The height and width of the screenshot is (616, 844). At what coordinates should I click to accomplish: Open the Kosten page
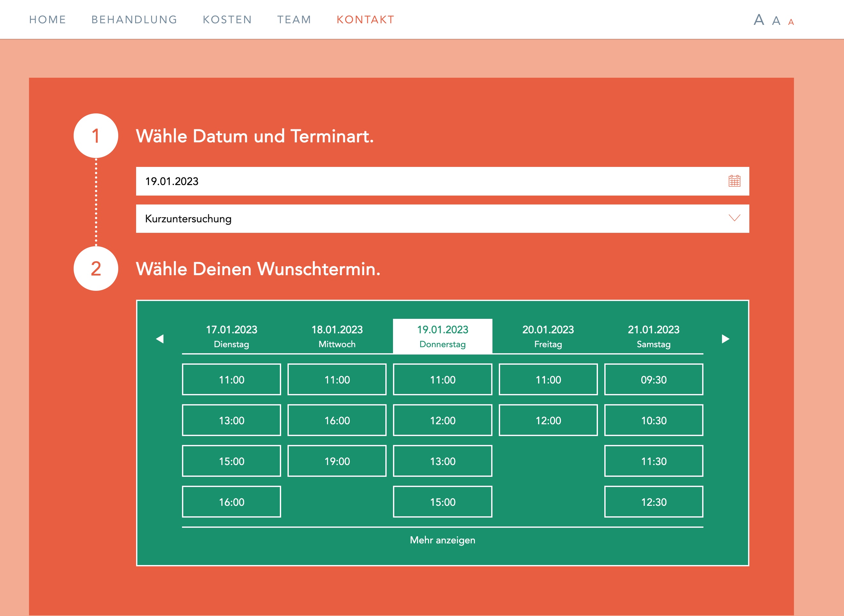[x=227, y=20]
